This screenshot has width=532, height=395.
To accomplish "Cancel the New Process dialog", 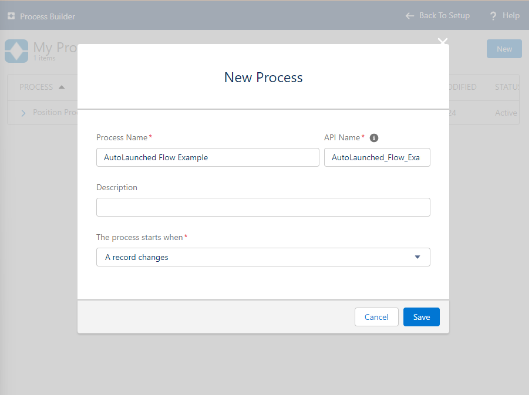I will pyautogui.click(x=376, y=317).
